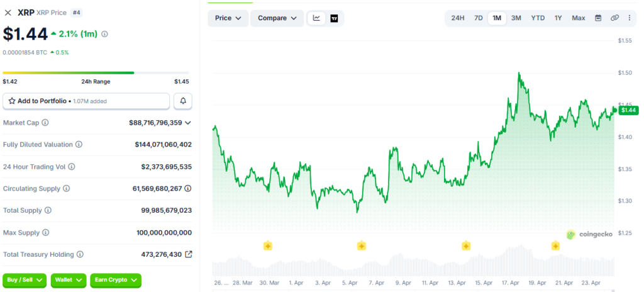Switch chart to YTD tab
Image resolution: width=644 pixels, height=292 pixels.
tap(538, 18)
